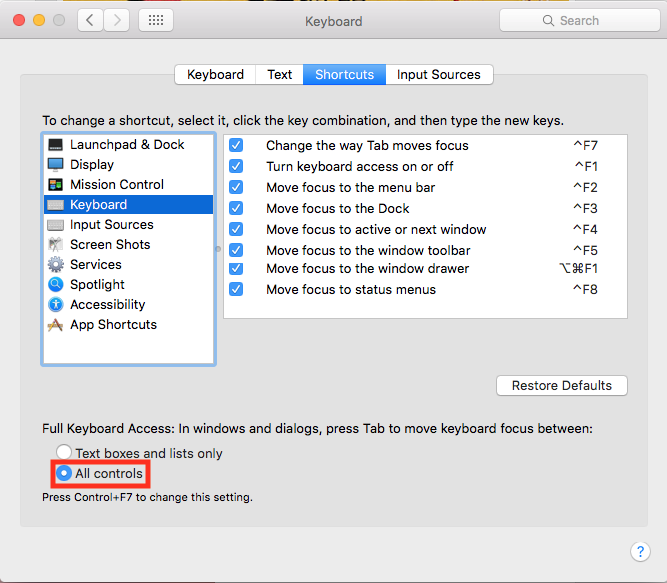Open the Input Sources tab

point(439,74)
